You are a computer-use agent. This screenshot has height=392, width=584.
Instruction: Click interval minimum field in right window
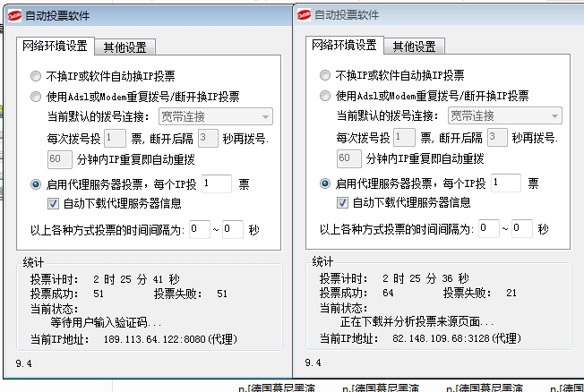(489, 228)
